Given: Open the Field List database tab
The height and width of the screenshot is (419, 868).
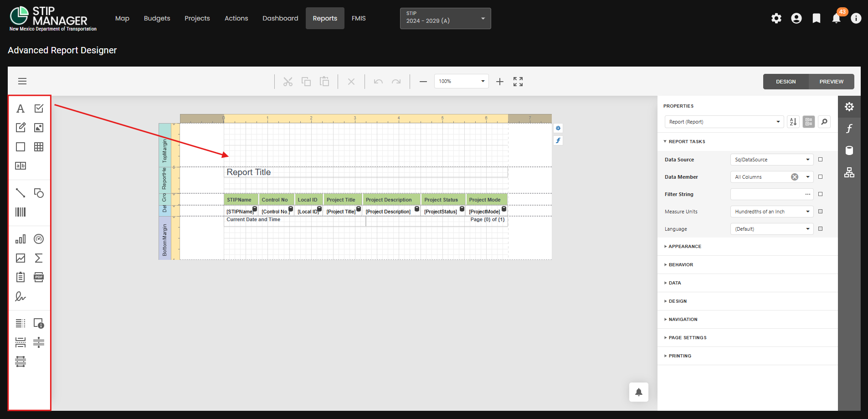Looking at the screenshot, I should pos(849,150).
